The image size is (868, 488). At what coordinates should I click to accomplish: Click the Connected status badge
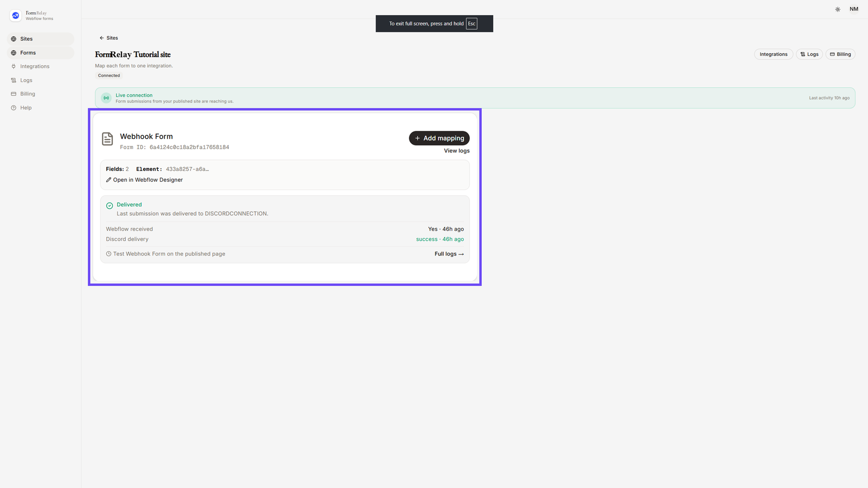(109, 75)
